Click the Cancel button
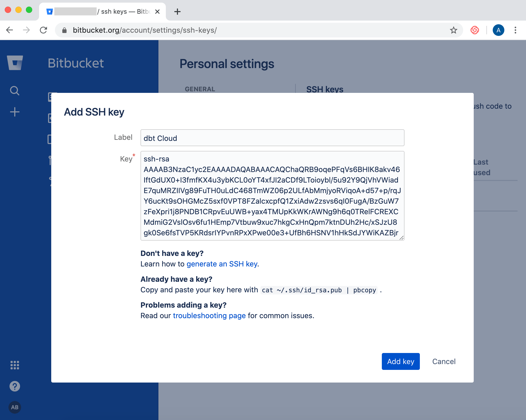 444,361
